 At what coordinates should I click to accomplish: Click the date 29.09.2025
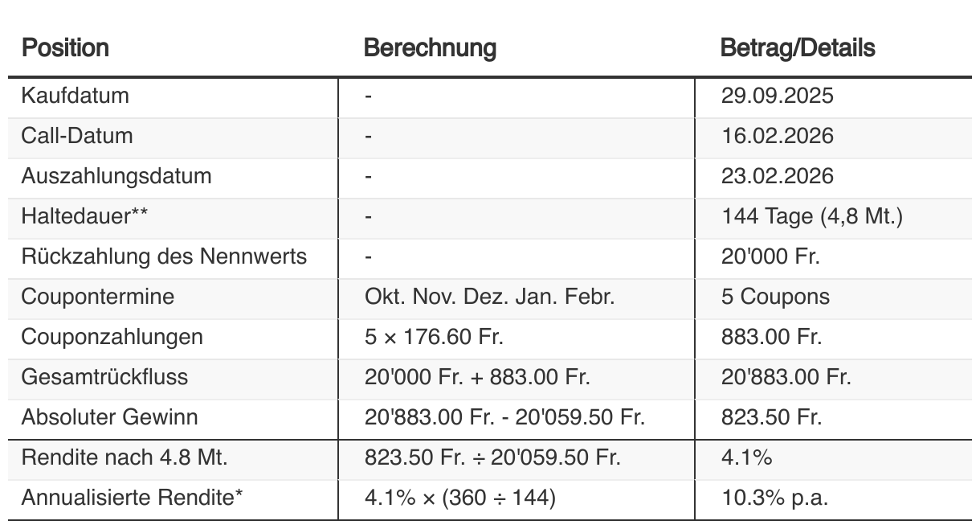tap(777, 96)
